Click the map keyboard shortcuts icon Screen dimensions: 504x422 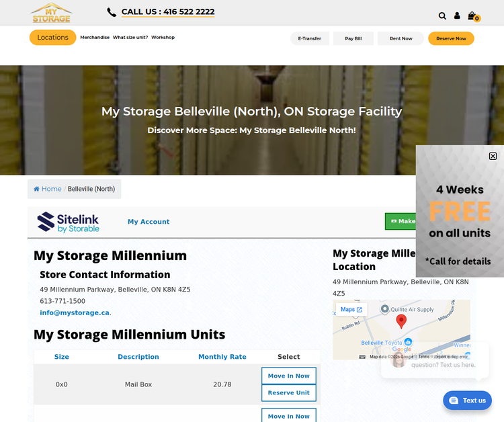point(362,357)
